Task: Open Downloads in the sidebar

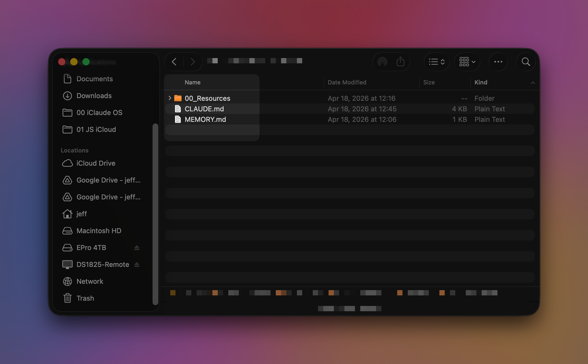Action: (x=94, y=96)
